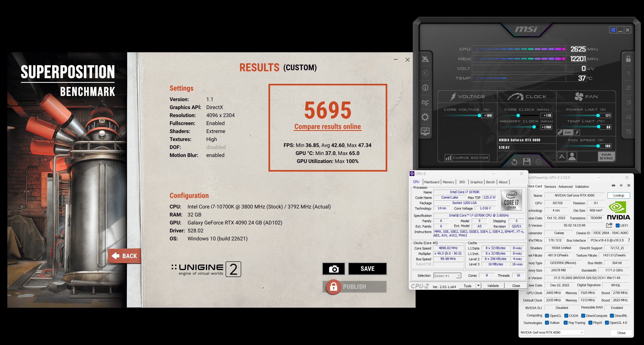Image resolution: width=644 pixels, height=345 pixels.
Task: Toggle the CUDA checkbox
Action: pos(566,315)
